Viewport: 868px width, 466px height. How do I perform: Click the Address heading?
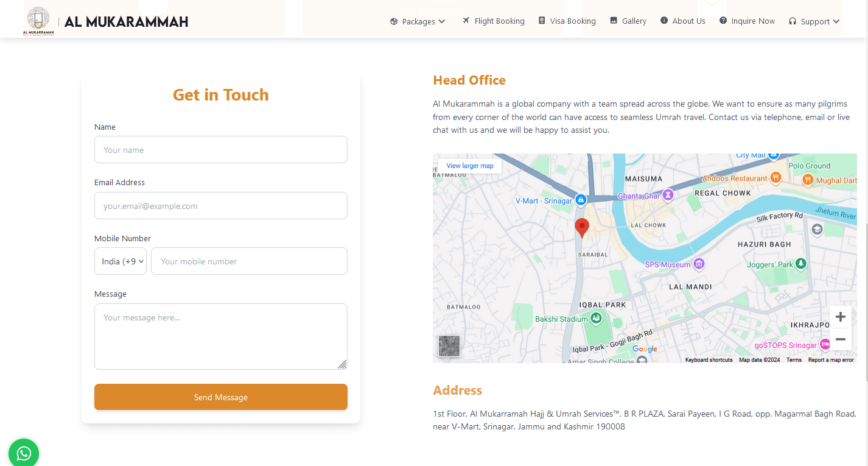tap(458, 390)
